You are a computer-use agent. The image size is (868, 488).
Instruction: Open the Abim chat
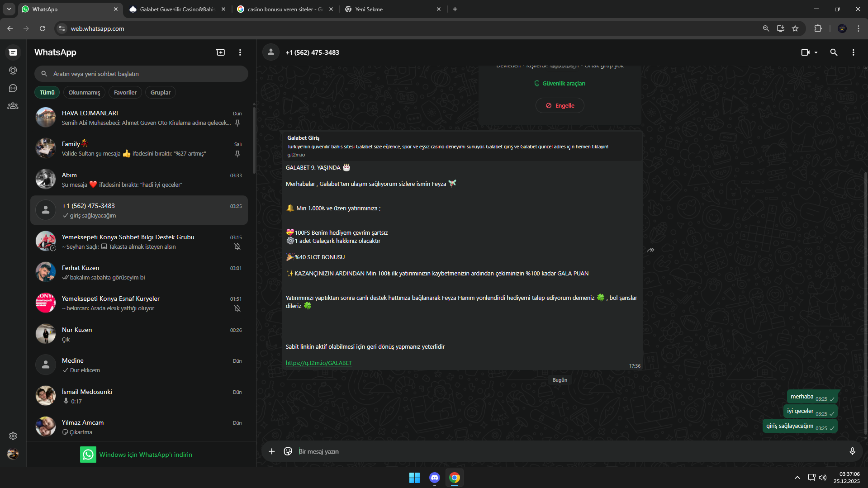[x=139, y=180]
